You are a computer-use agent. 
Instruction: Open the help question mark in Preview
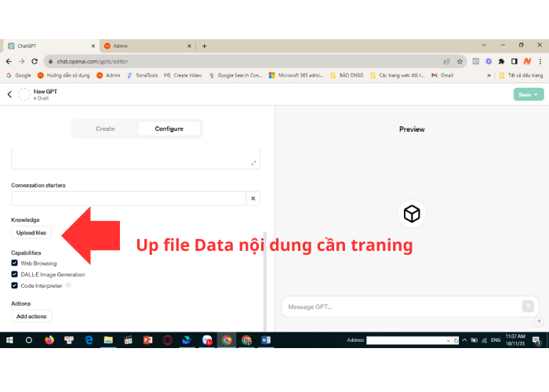[x=538, y=321]
